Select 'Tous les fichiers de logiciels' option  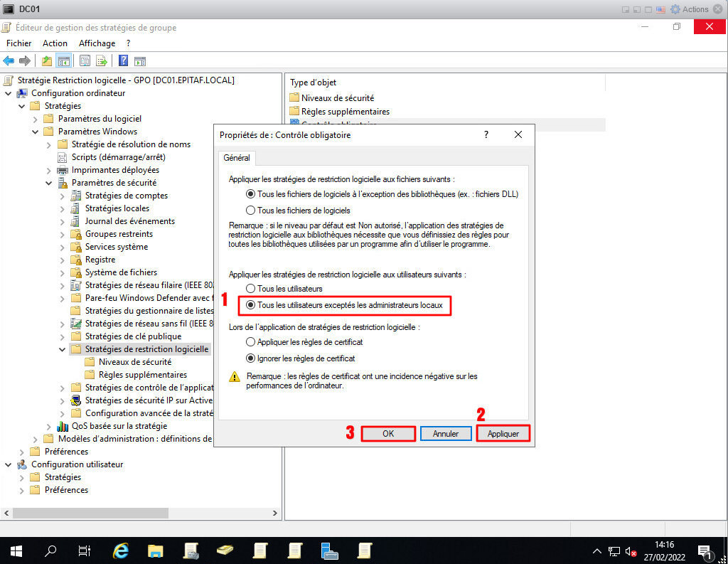[250, 211]
